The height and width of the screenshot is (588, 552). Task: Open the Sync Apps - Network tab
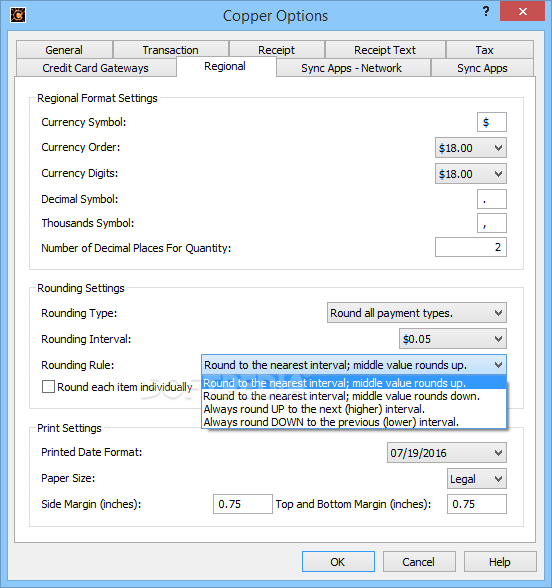click(x=353, y=68)
